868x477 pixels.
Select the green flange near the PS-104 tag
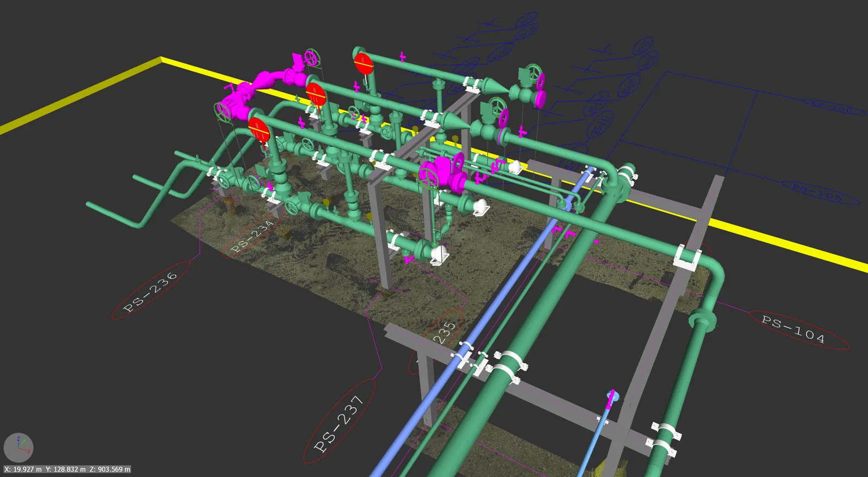pos(702,319)
